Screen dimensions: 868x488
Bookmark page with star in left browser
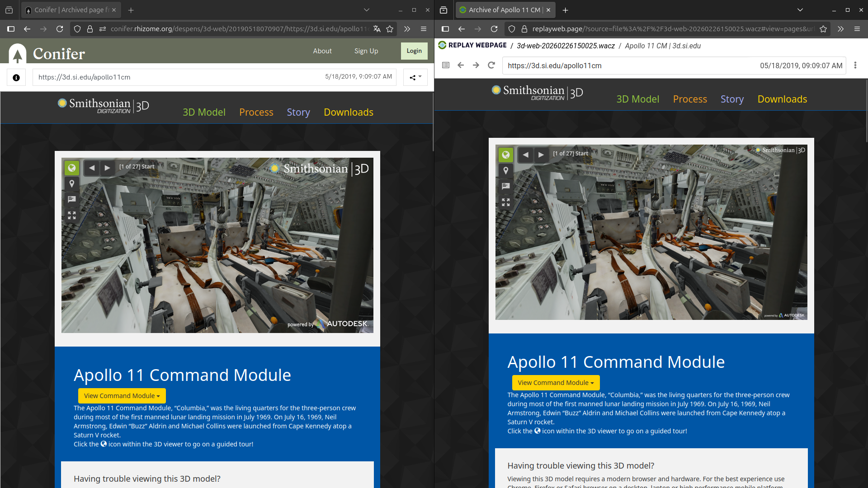(390, 29)
